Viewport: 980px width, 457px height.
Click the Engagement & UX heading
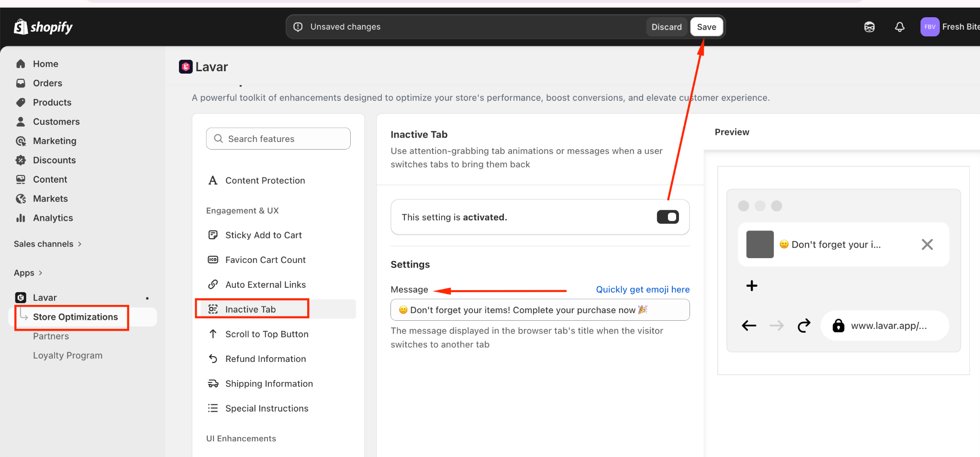(x=242, y=210)
